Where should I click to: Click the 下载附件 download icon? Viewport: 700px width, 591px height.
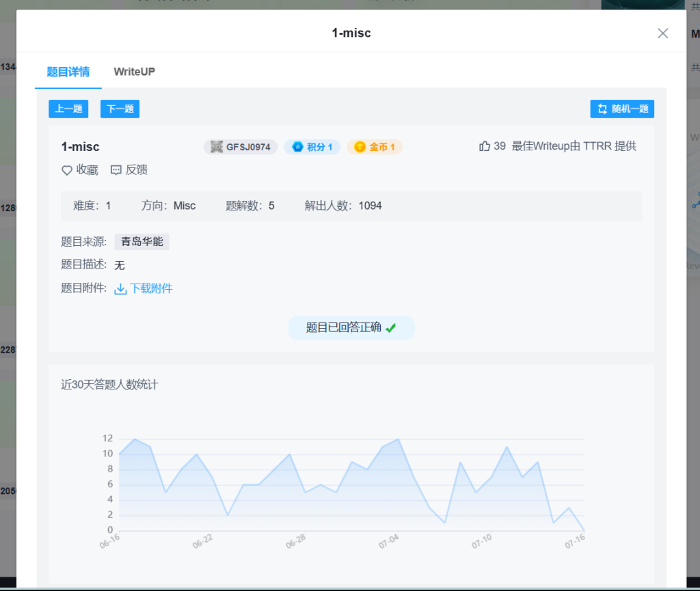(120, 289)
